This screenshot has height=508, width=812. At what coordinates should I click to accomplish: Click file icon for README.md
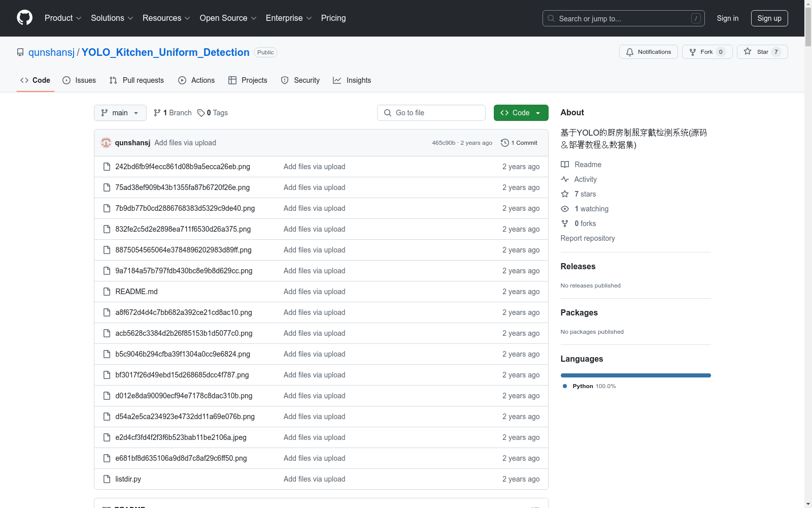pos(107,292)
